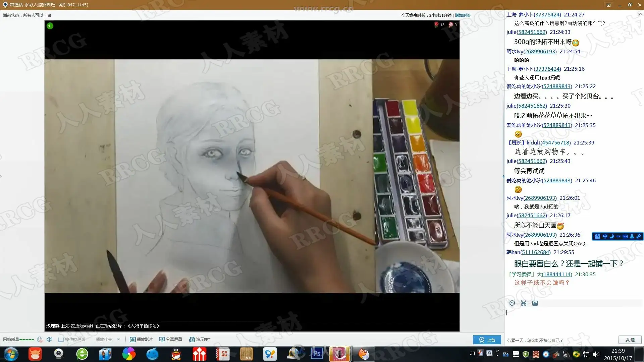The height and width of the screenshot is (362, 644).
Task: Check the 按住F2说话 push-to-talk checkbox
Action: (61, 340)
